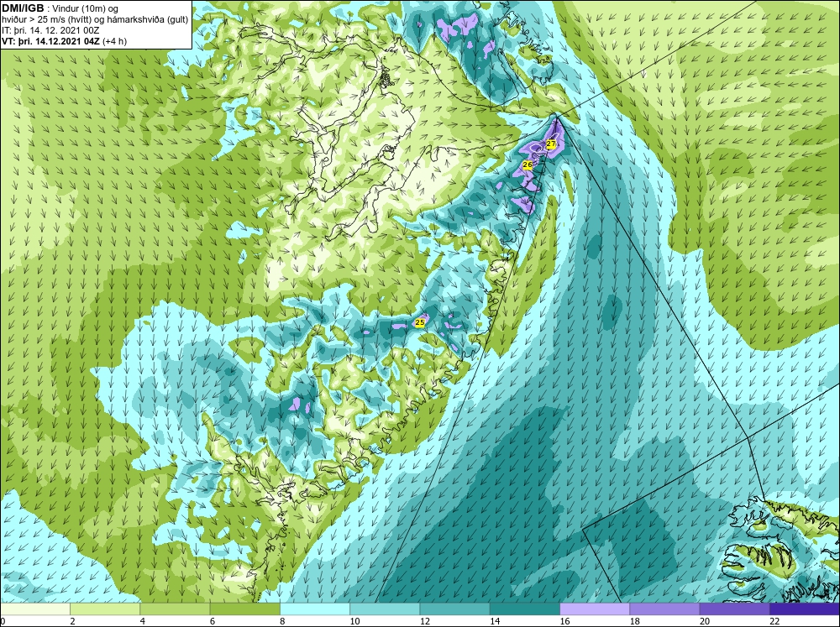
Task: Click the 'VT: þri. 14.12.2021 04Z' line
Action: [x=51, y=41]
